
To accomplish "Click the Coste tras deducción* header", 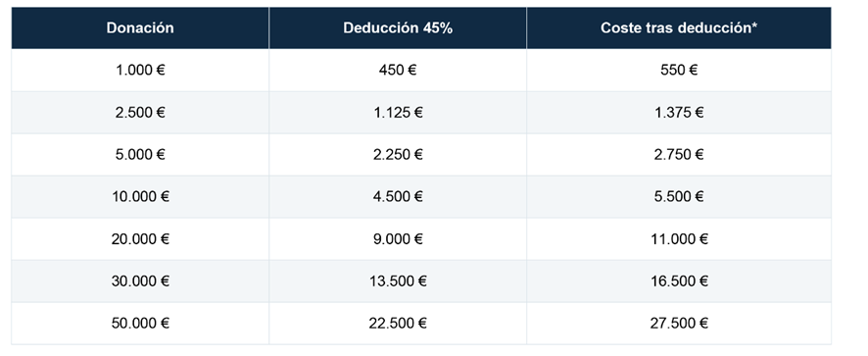I will (679, 28).
